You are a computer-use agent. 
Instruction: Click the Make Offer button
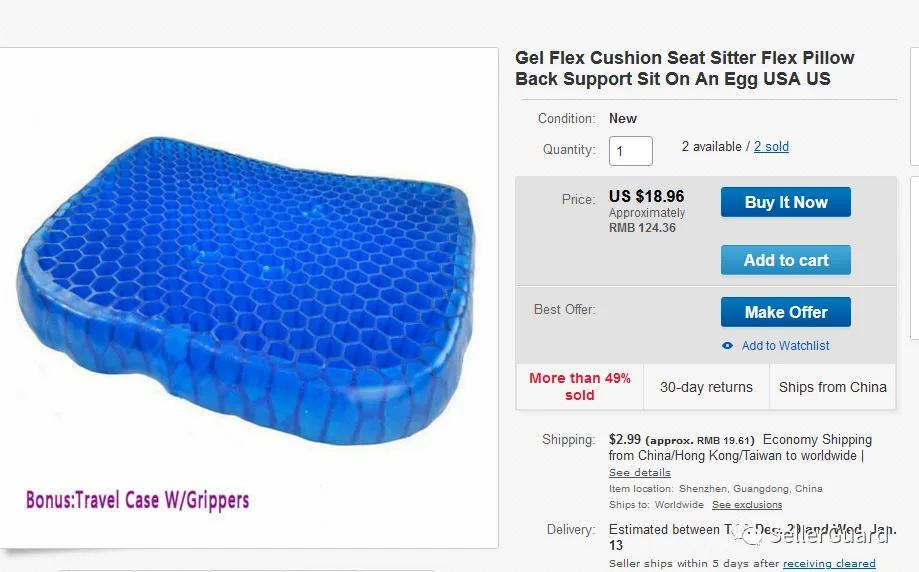(785, 312)
